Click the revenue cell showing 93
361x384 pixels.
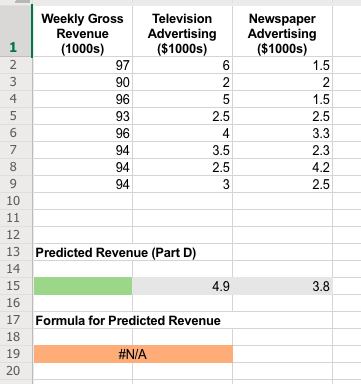coord(82,116)
